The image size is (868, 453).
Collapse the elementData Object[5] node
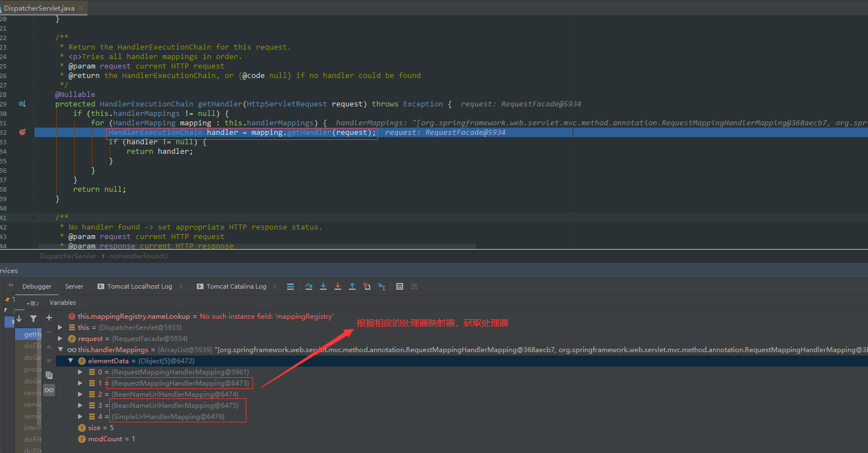(70, 361)
